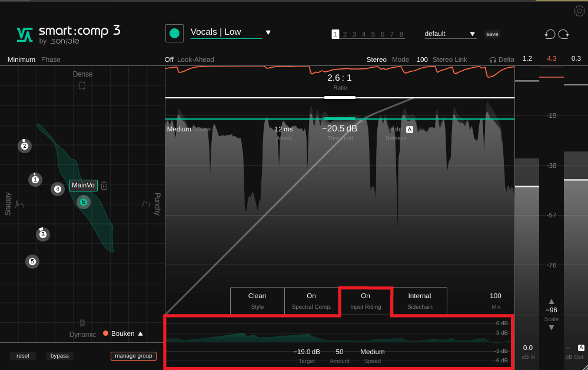Expand the Bouken group selector
Viewport: 588px width, 370px height.
[x=141, y=333]
